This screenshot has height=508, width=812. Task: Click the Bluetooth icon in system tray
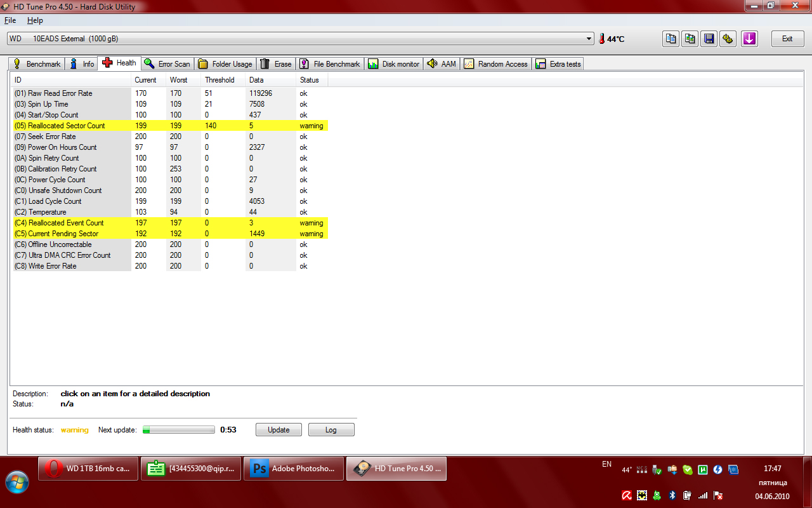pyautogui.click(x=672, y=495)
